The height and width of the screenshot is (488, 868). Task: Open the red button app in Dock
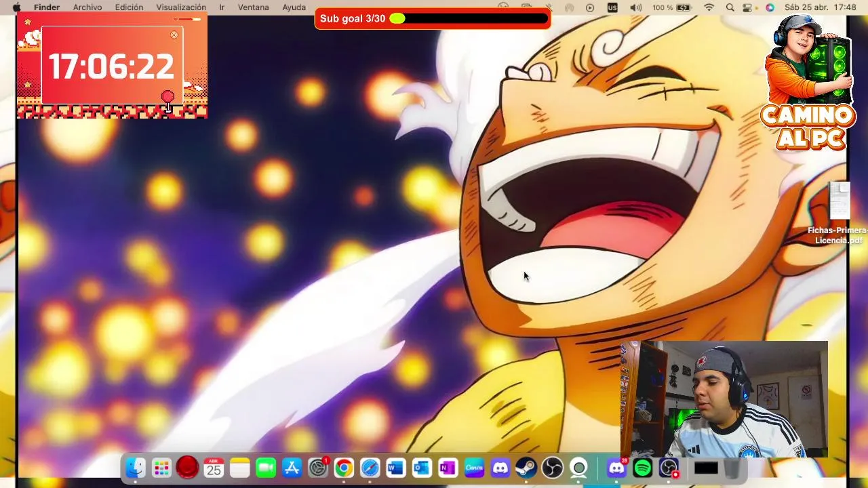187,468
